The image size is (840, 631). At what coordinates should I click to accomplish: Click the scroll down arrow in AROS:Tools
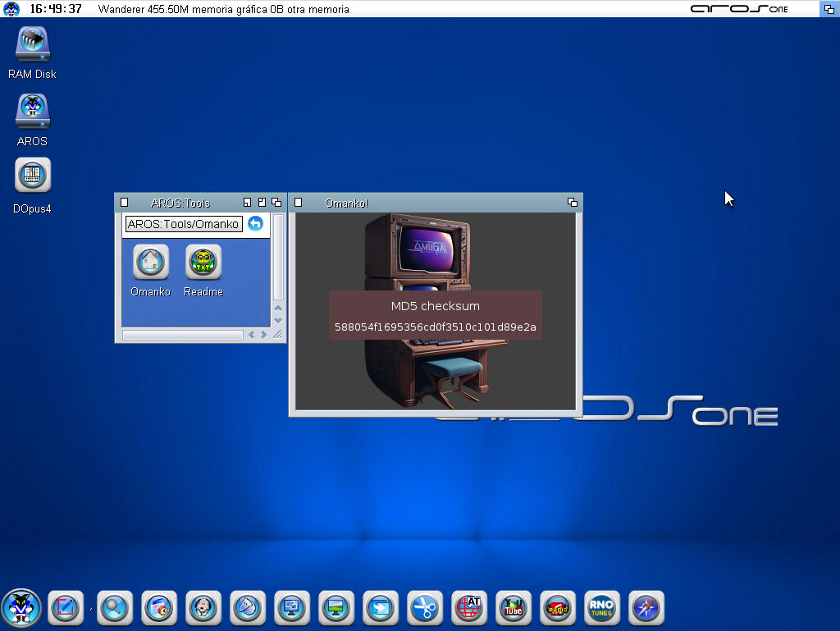[278, 320]
